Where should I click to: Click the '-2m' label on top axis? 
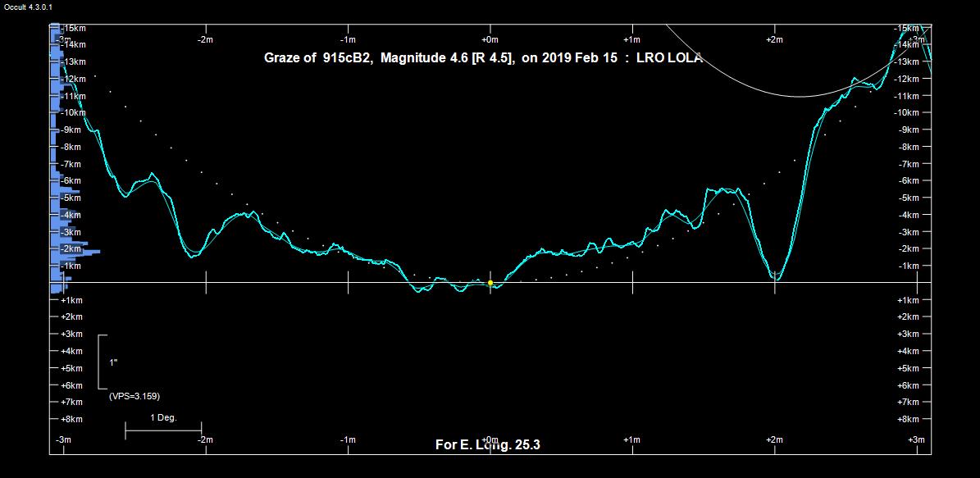click(x=205, y=39)
